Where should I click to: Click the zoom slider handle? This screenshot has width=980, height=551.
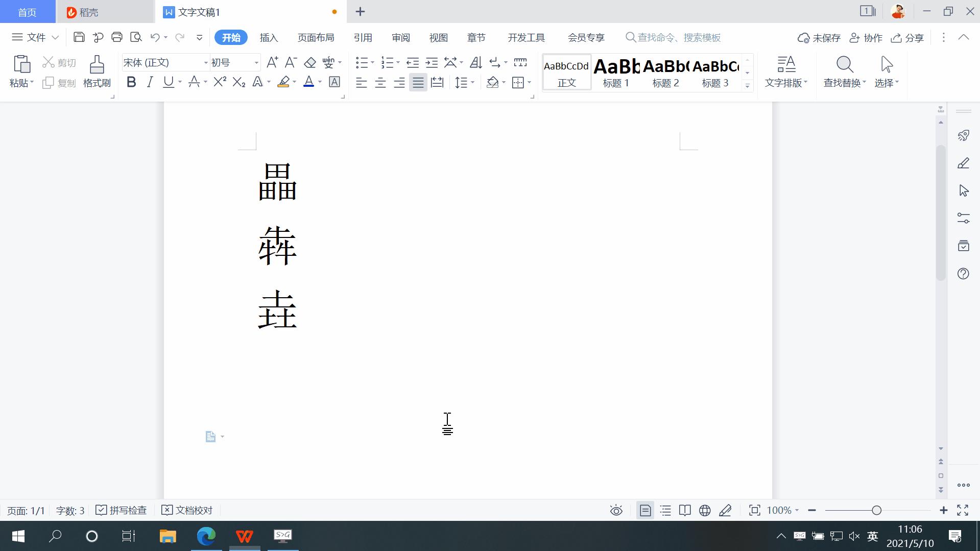[x=876, y=510]
